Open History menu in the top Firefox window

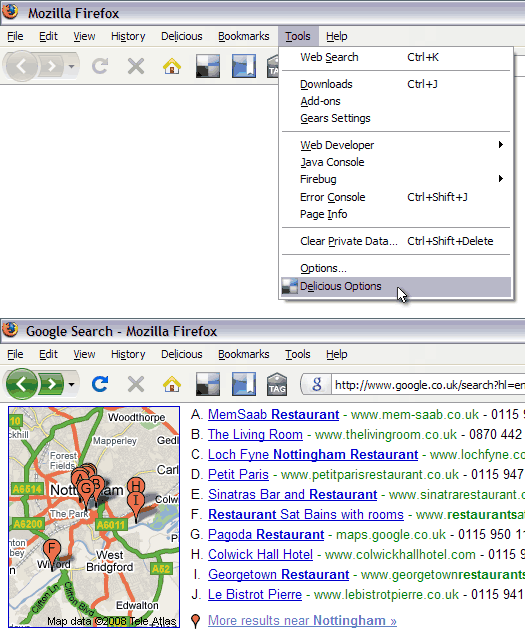pos(128,36)
